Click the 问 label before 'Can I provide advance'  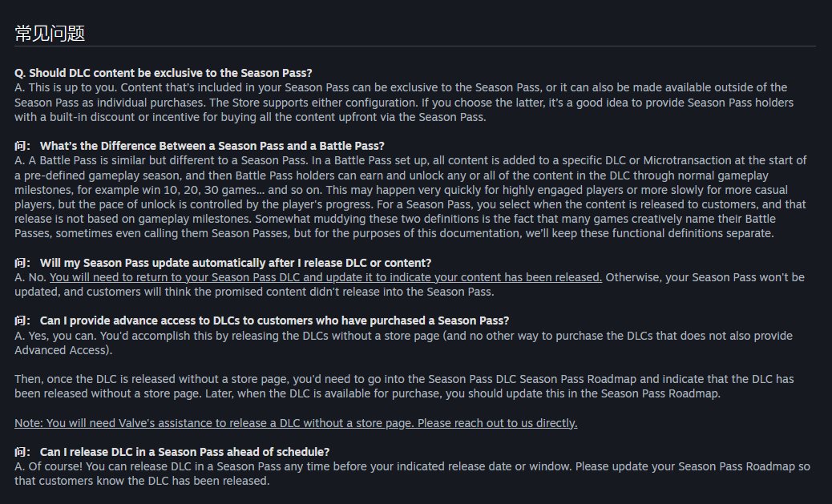(x=22, y=321)
